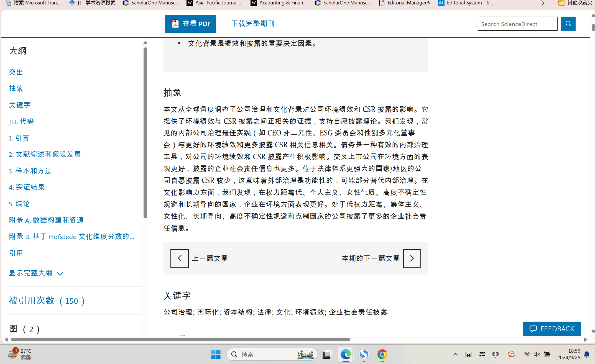Screen dimensions: 595x364
Task: Toggle the muted volume tray icon
Action: point(537,354)
